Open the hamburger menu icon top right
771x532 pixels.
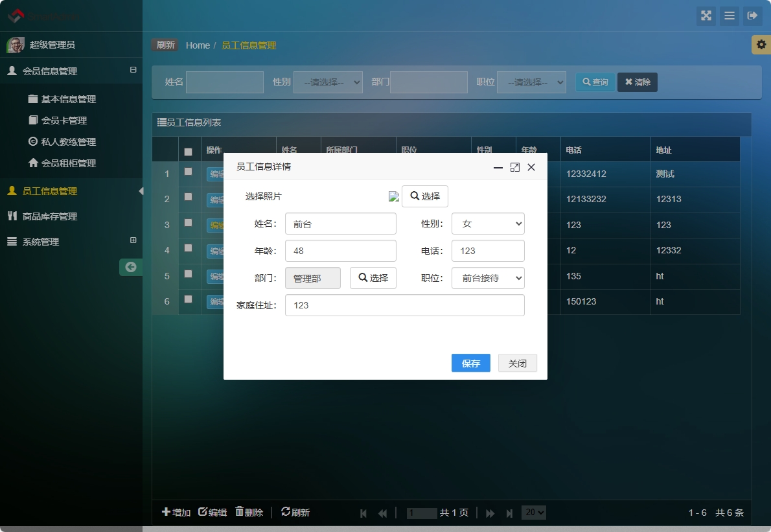730,16
